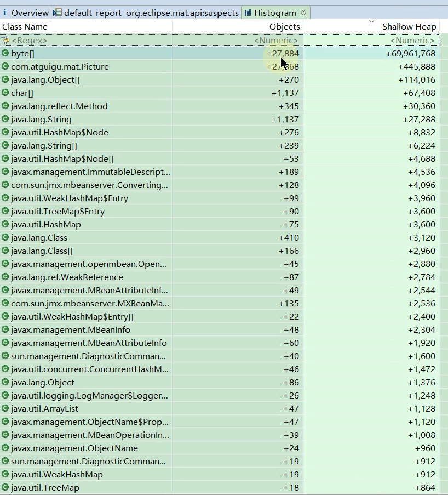Sort by Class Name column header

86,26
